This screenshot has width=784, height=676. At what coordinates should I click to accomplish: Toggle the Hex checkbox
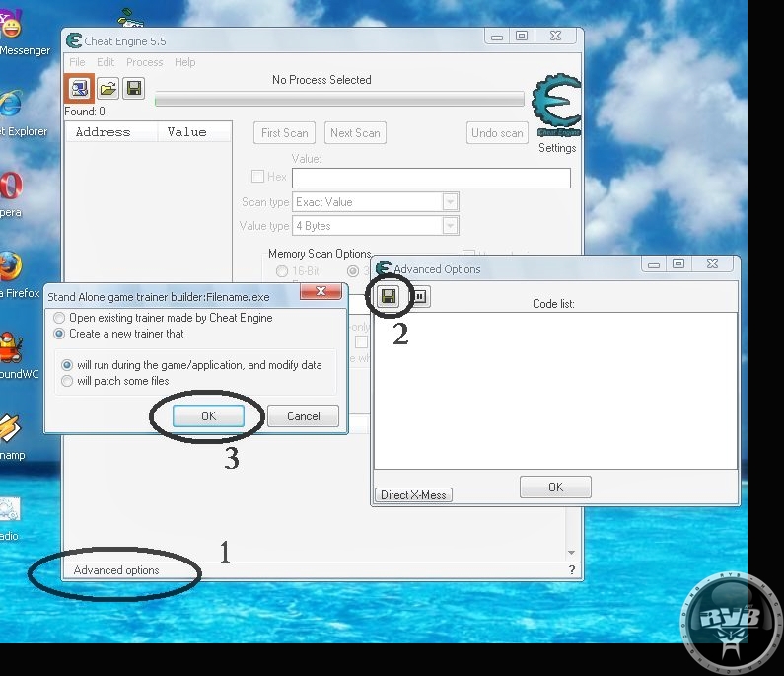click(257, 176)
